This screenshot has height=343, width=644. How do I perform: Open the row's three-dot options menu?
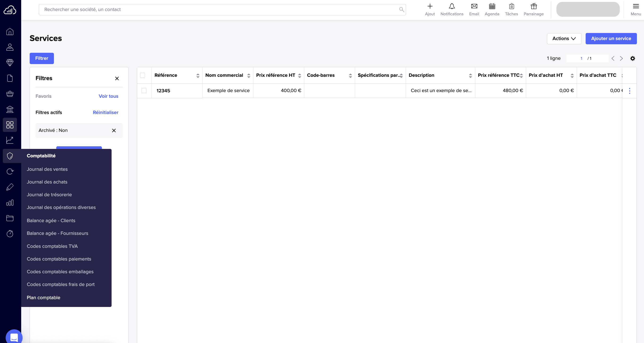629,91
